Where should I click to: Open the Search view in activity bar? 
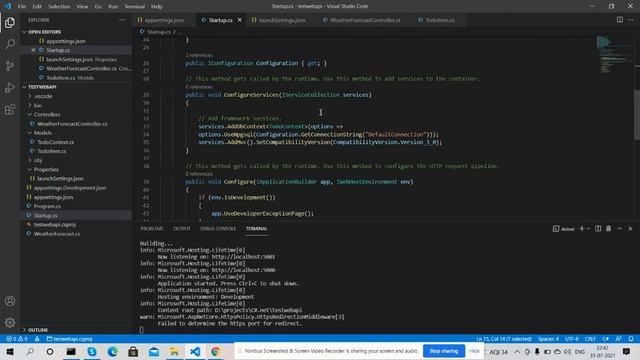point(10,44)
